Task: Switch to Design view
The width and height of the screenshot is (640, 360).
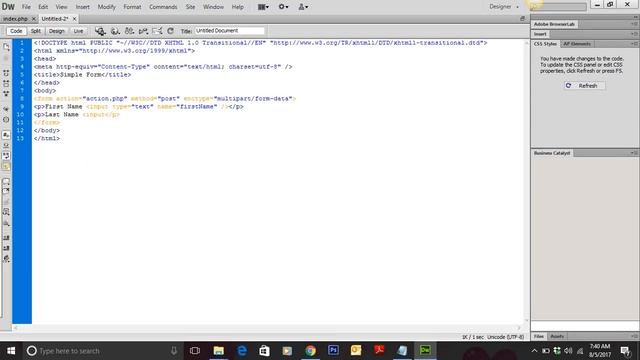Action: (x=57, y=31)
